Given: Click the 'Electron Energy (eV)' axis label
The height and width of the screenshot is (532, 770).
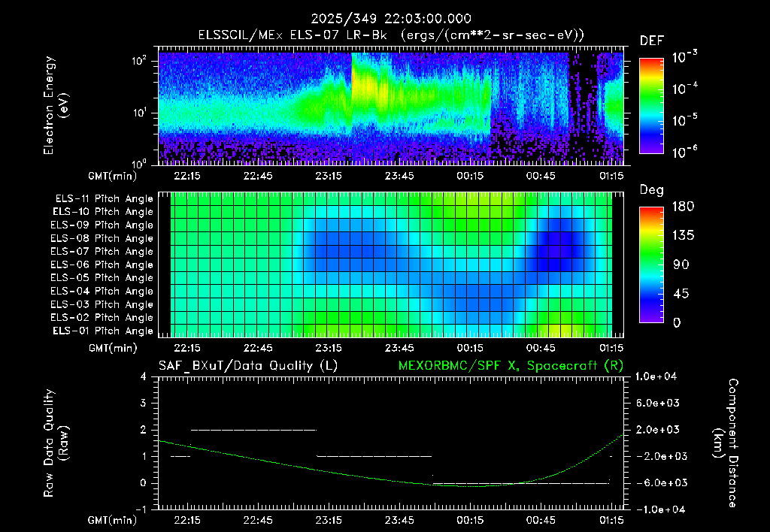Looking at the screenshot, I should [x=56, y=105].
